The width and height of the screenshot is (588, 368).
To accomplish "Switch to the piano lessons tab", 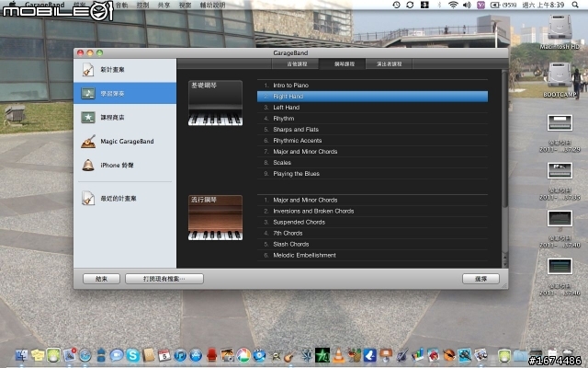I will coord(344,63).
